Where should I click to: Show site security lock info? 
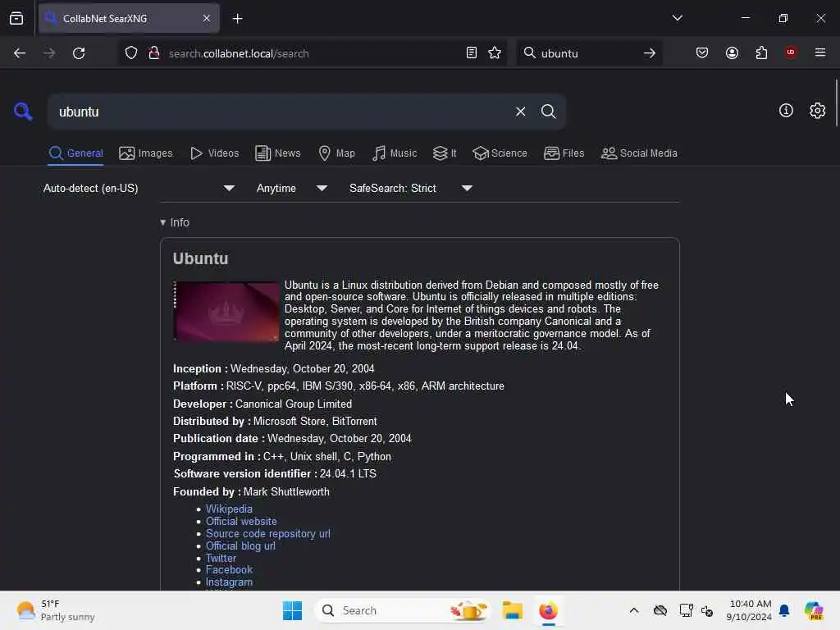153,53
